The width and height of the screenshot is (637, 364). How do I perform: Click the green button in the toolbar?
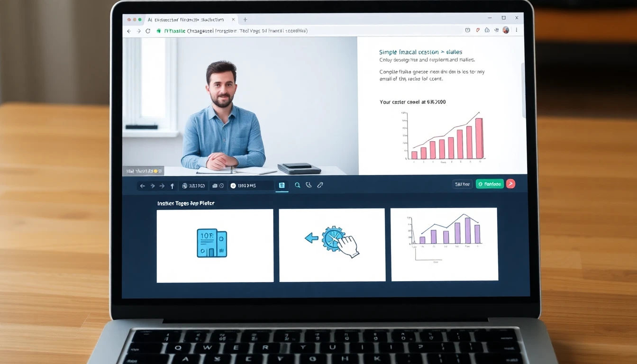click(x=490, y=184)
